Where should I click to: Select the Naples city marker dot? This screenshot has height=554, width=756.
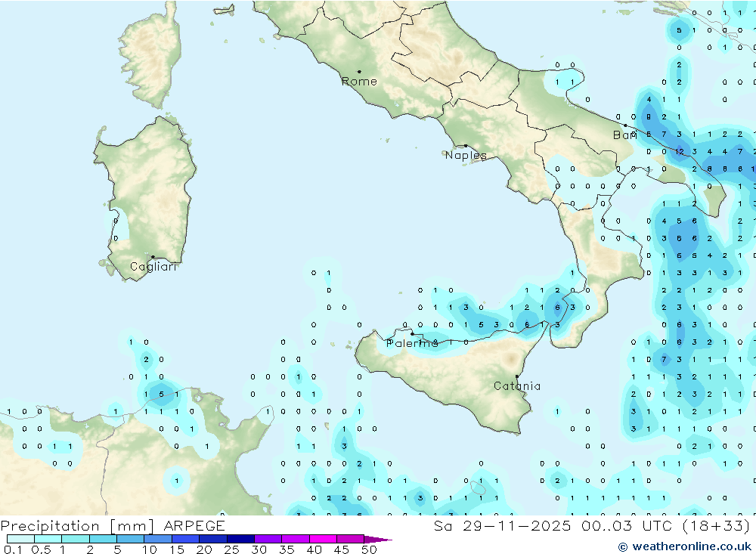[466, 146]
